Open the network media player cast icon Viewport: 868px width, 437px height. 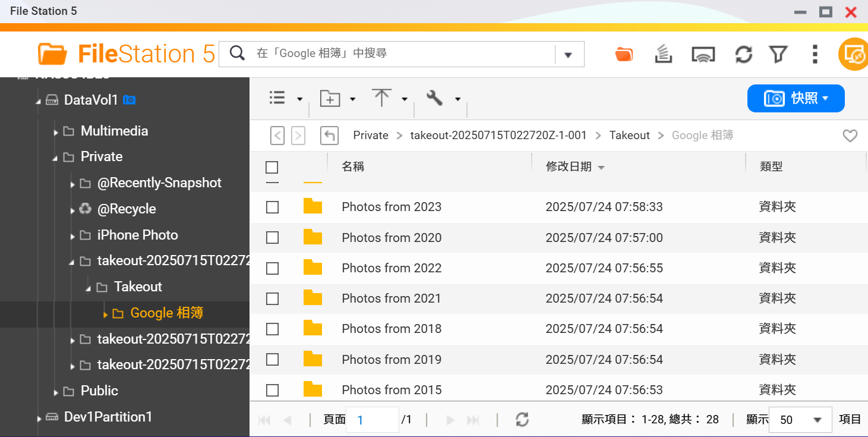pos(703,55)
